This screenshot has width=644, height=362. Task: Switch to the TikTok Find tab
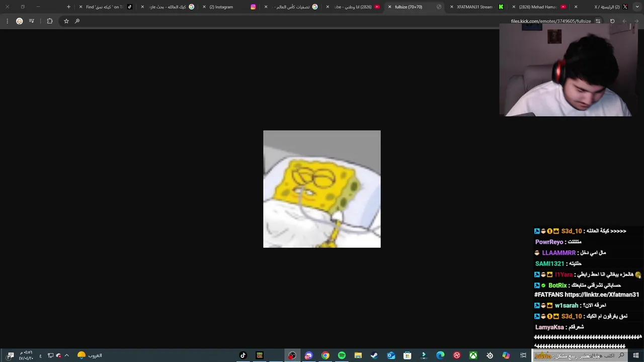click(x=106, y=7)
